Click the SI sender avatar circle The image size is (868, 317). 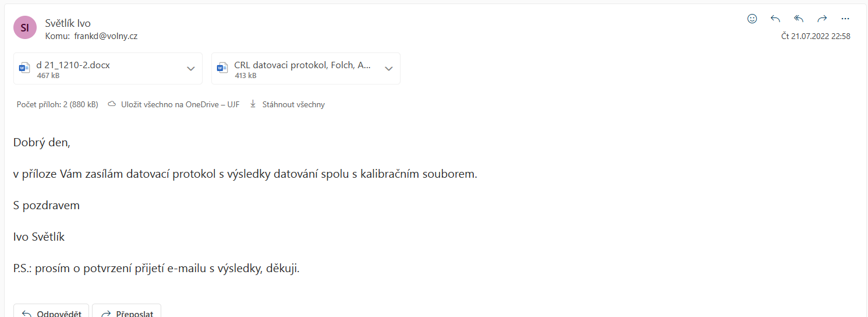(25, 27)
